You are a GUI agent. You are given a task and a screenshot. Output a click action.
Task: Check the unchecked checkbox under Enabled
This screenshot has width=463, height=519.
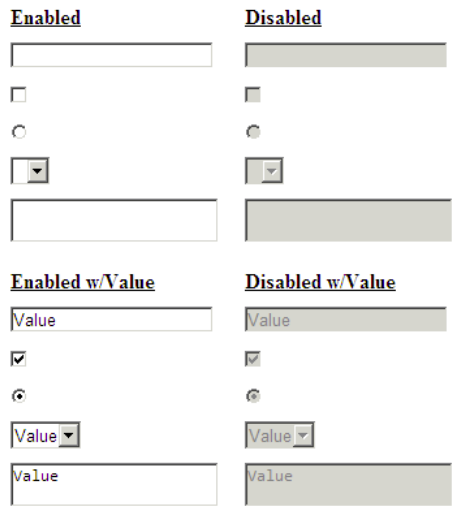pyautogui.click(x=19, y=95)
